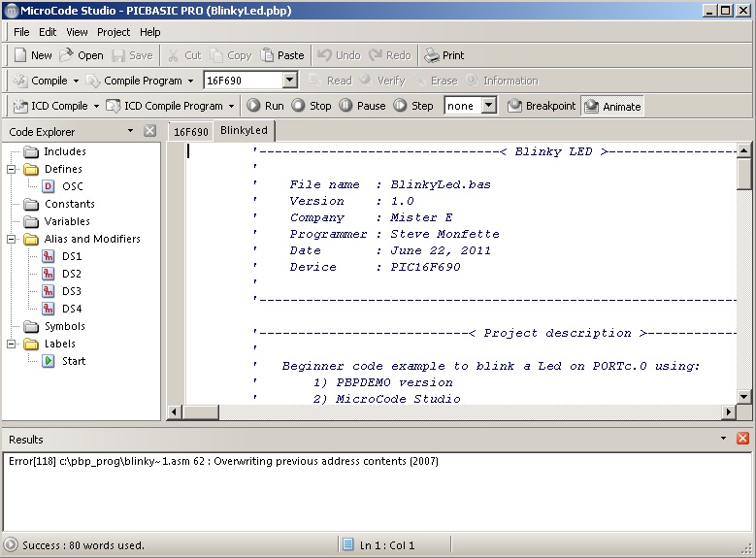The height and width of the screenshot is (558, 756).
Task: Print the code using the Print icon
Action: 432,55
